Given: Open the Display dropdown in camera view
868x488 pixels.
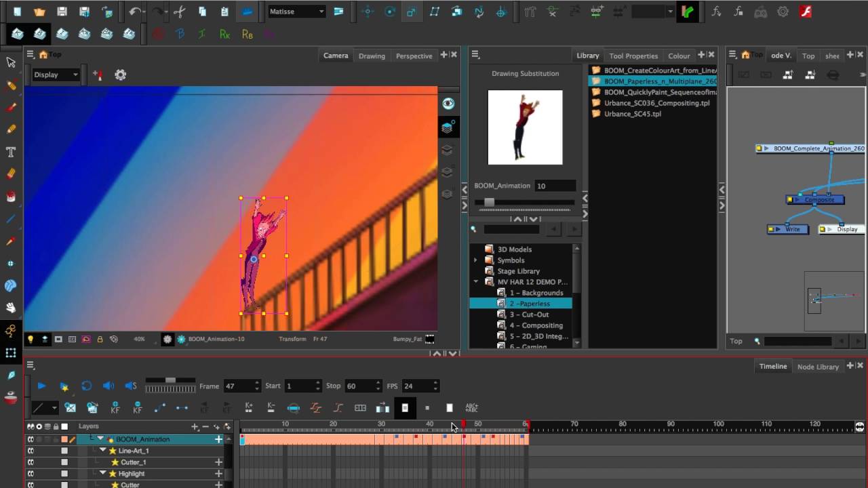Looking at the screenshot, I should (x=56, y=75).
